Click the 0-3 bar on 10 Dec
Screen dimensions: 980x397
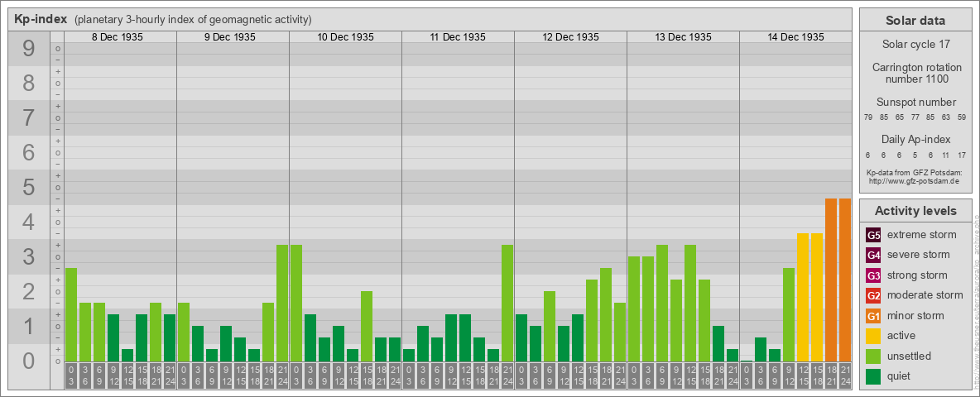[296, 303]
